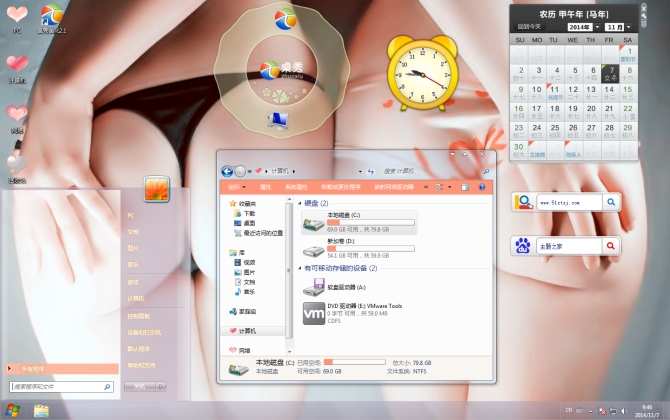Viewport: 670px width, 420px height.
Task: Click the network icon in system tray
Action: (x=613, y=411)
